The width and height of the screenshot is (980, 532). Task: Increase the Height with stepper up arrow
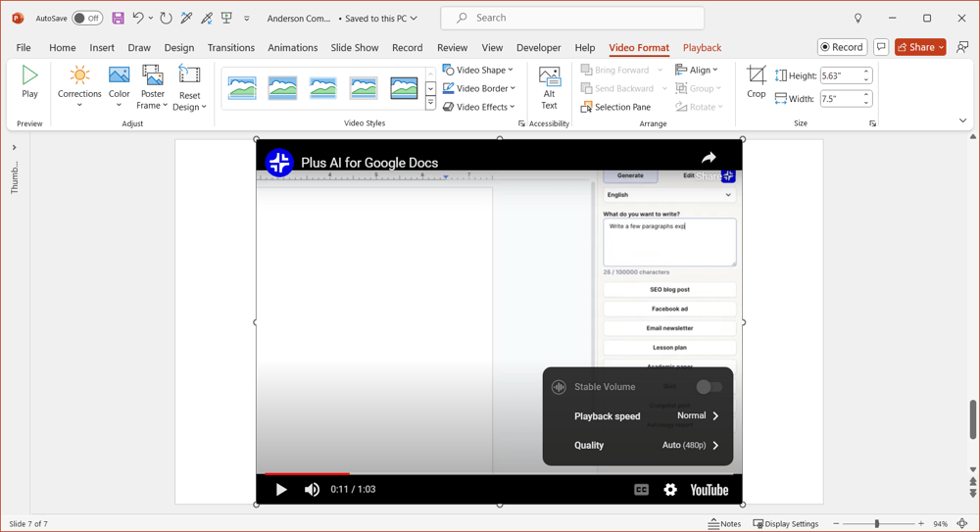click(x=866, y=72)
